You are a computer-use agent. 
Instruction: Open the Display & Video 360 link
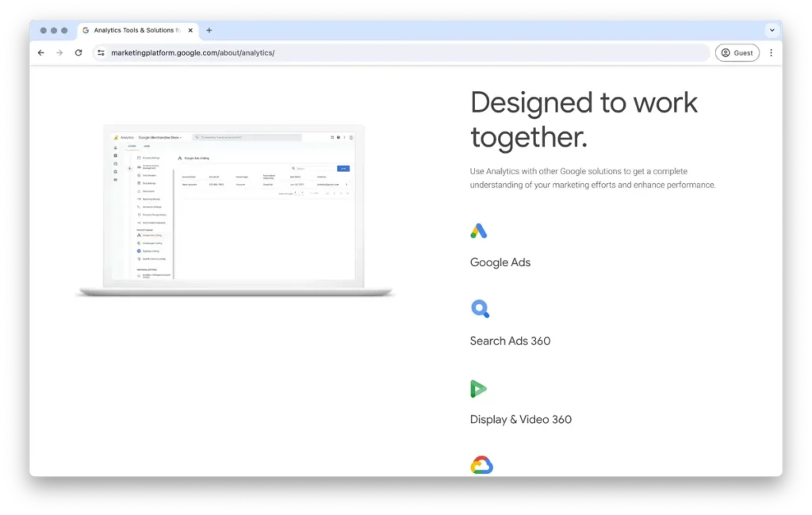(521, 420)
